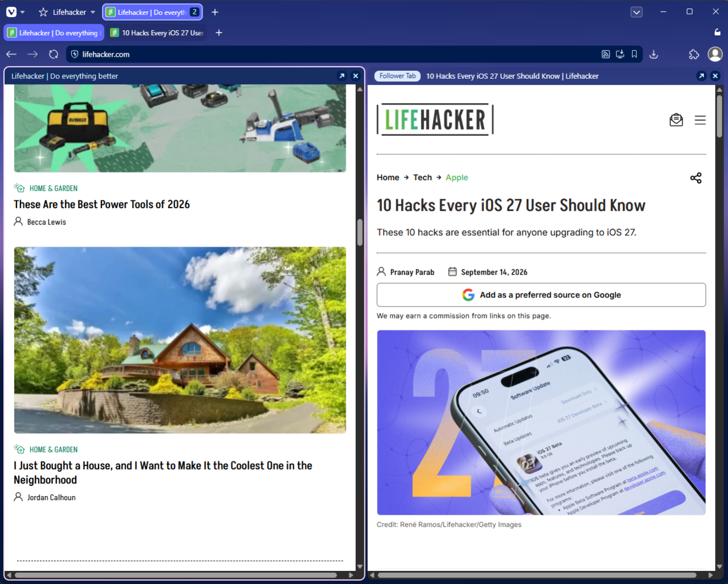Pop out the right iOS 27 tile

point(701,76)
